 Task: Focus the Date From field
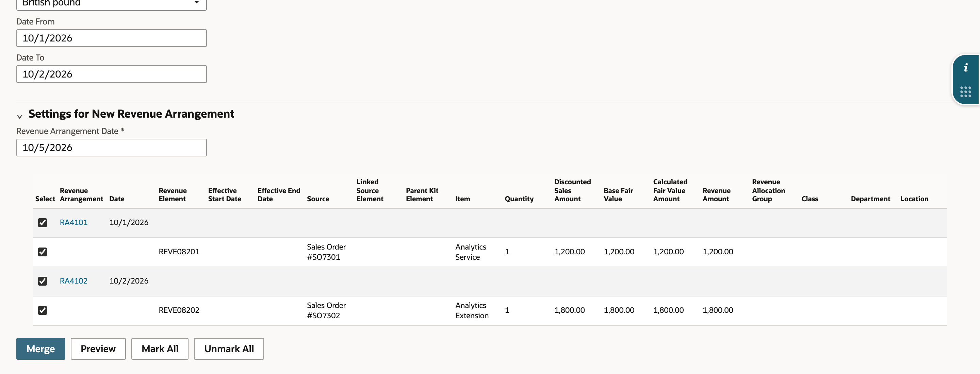click(x=112, y=38)
